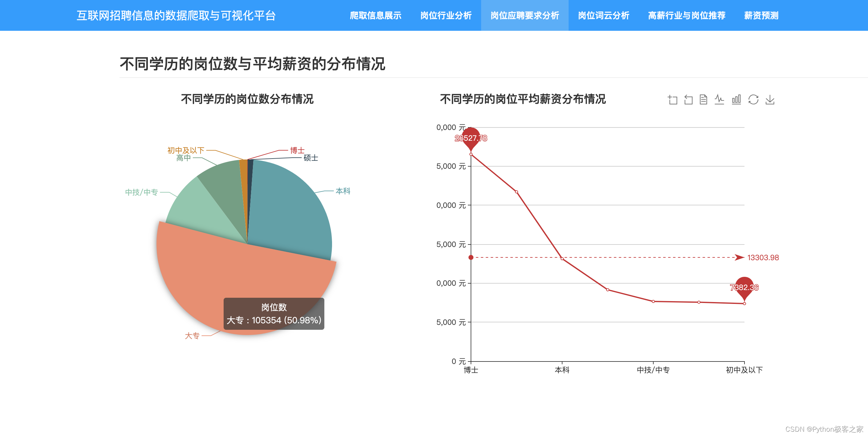Click the 13303.98 average line label
This screenshot has width=868, height=436.
[763, 258]
